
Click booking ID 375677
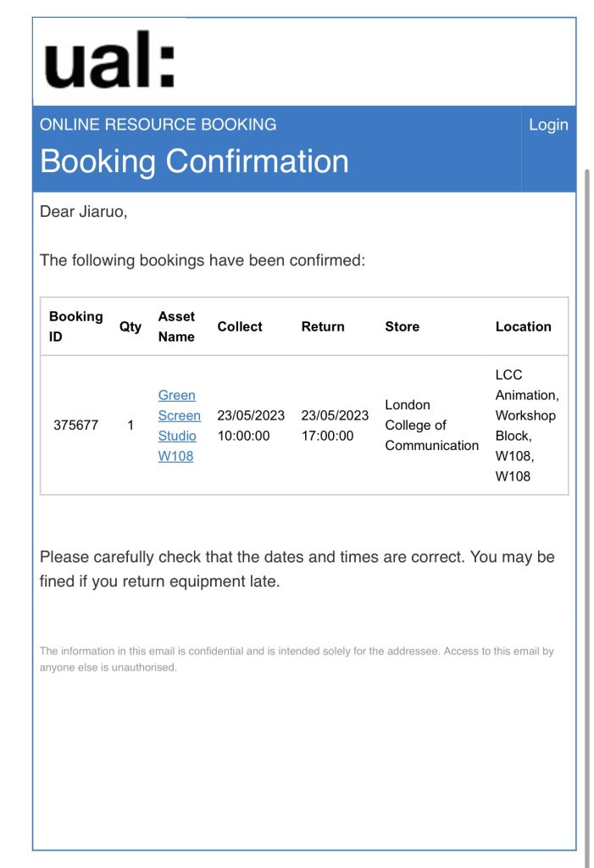point(76,426)
